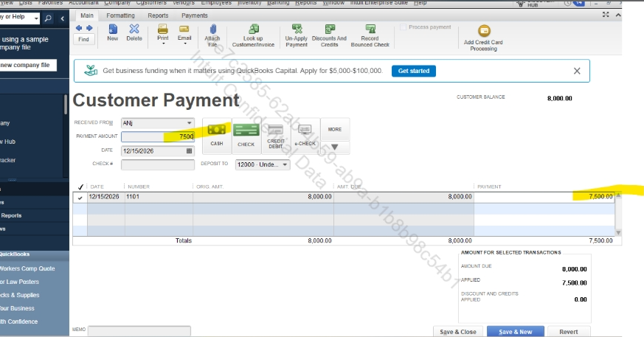The image size is (644, 337).
Task: Collapse the left sidebar arrow
Action: [62, 18]
